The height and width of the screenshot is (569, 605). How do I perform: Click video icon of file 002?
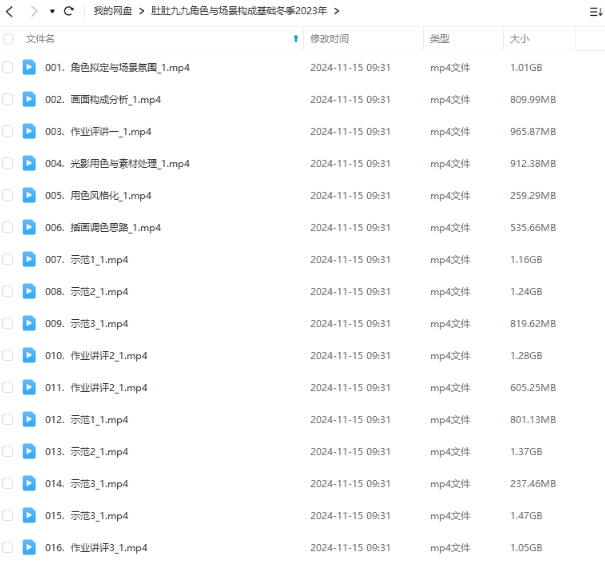tap(29, 99)
